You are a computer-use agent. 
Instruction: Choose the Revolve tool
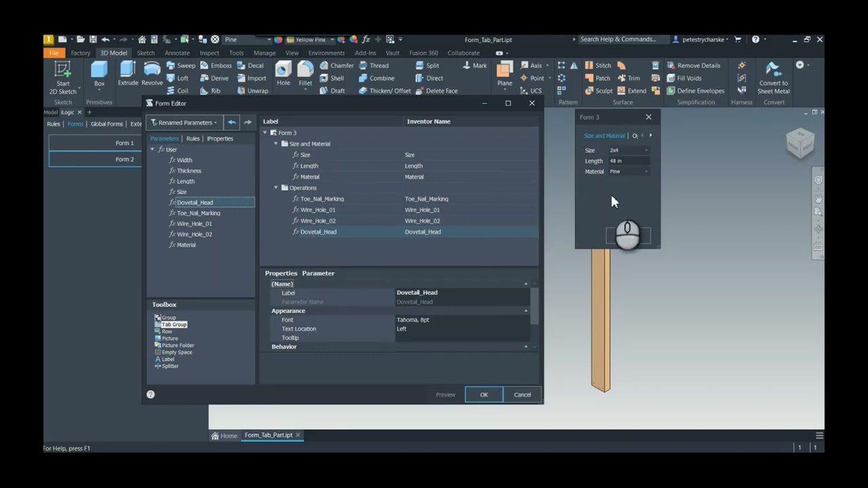(x=152, y=75)
